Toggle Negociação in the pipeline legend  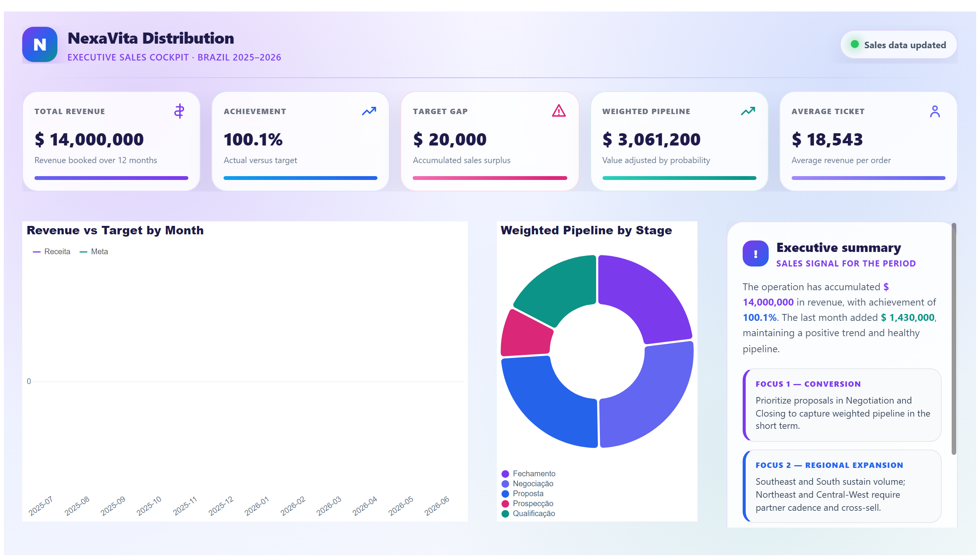[x=528, y=484]
